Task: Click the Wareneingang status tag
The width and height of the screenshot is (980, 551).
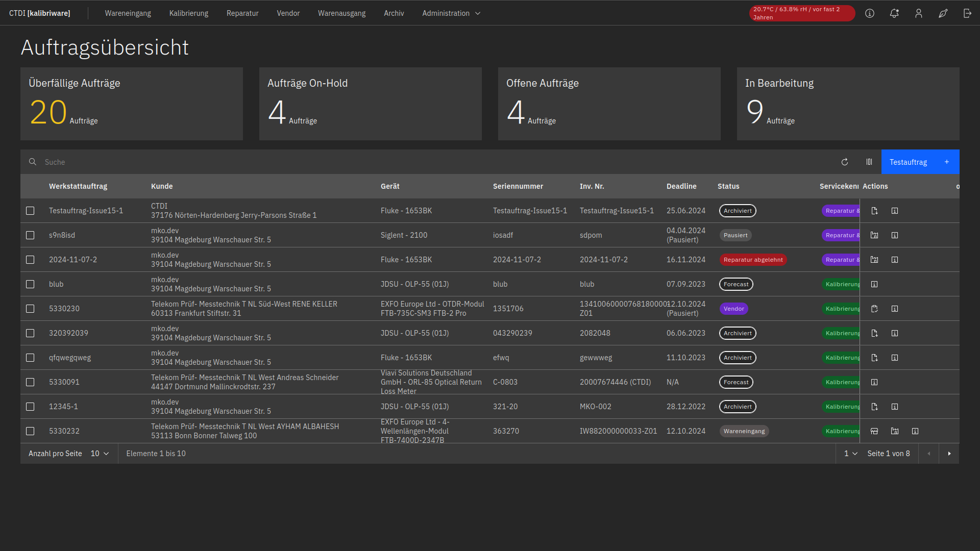Action: [744, 431]
